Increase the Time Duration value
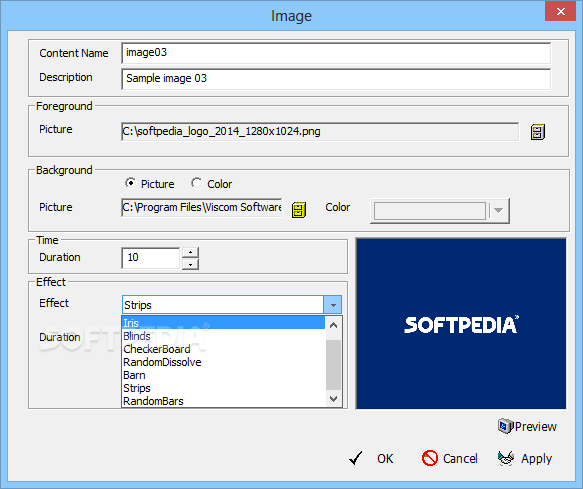The width and height of the screenshot is (583, 489). pyautogui.click(x=190, y=252)
